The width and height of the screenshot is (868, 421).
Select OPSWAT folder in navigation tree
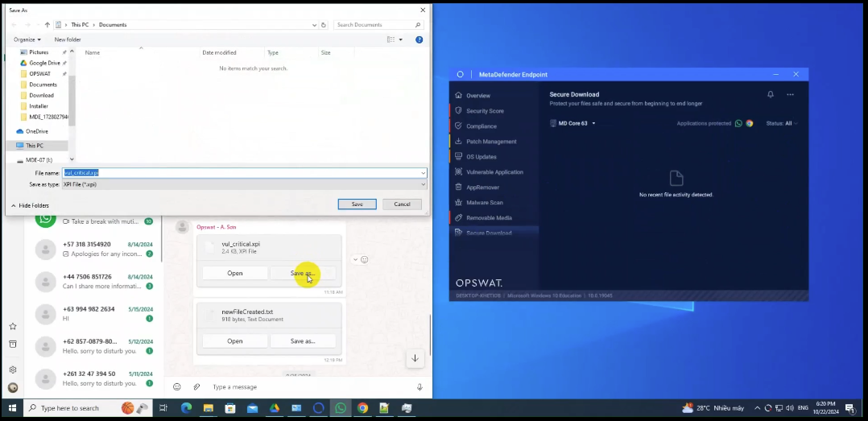(x=40, y=73)
